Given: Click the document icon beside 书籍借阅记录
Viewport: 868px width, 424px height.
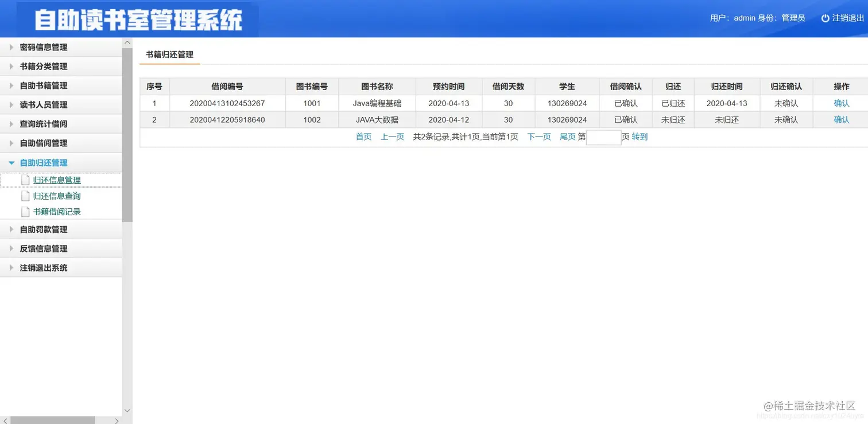Looking at the screenshot, I should [x=25, y=211].
